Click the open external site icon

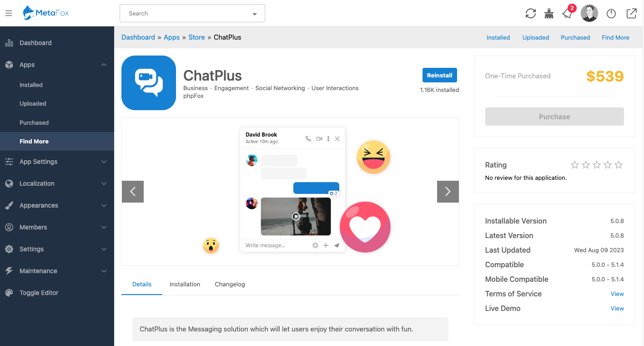coord(632,14)
